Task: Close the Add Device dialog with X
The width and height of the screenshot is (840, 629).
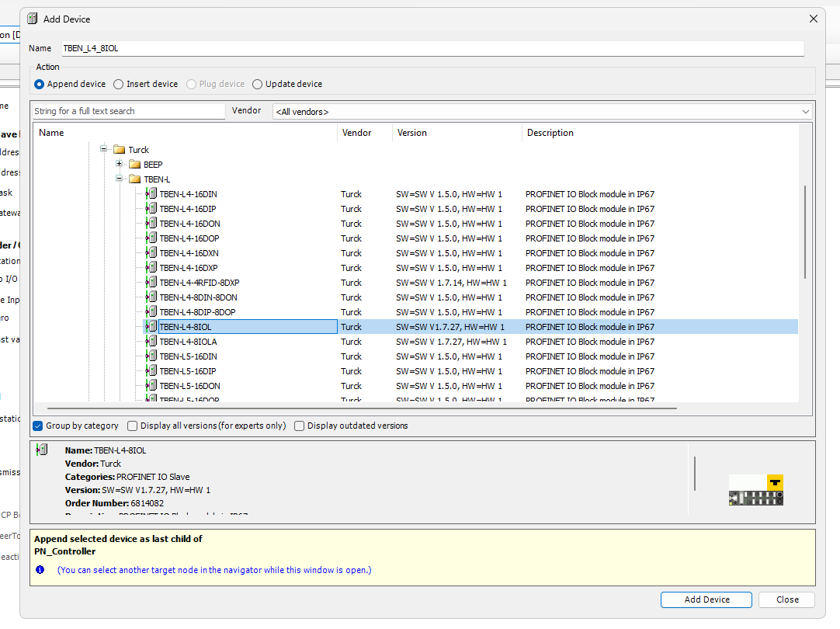Action: tap(813, 19)
